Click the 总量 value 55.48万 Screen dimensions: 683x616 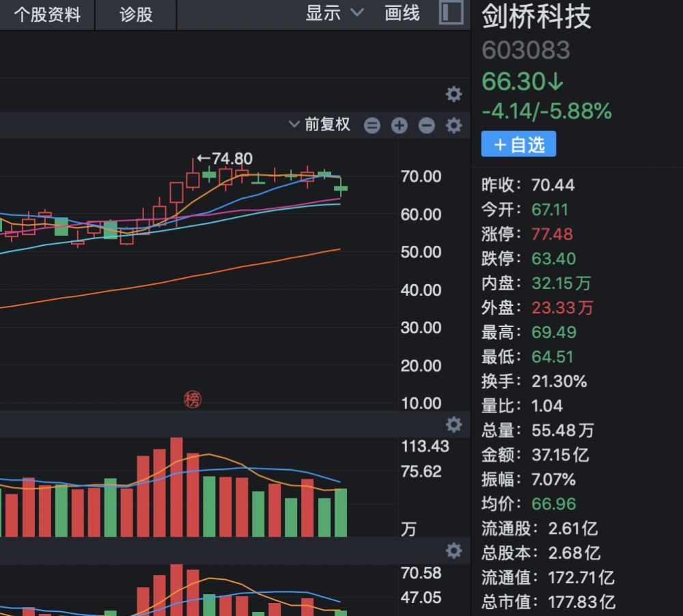point(563,430)
